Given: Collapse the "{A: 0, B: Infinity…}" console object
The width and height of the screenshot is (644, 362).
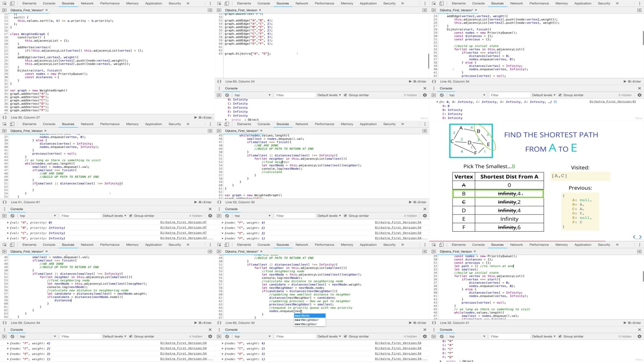Looking at the screenshot, I should 437,102.
